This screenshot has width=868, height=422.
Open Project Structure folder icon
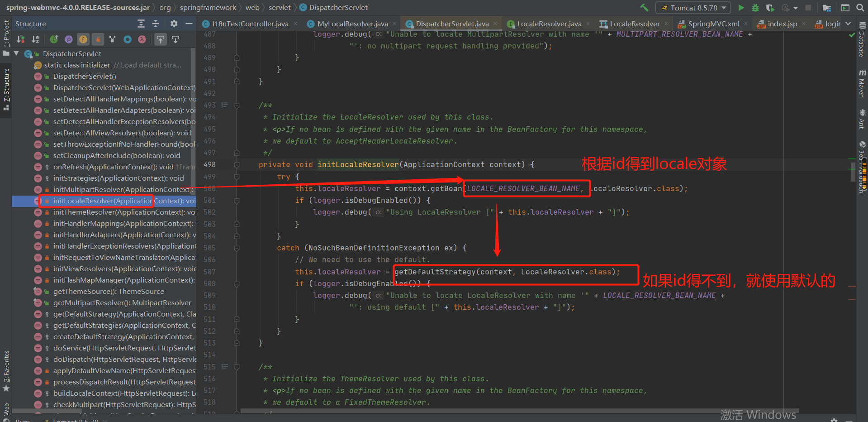click(x=827, y=8)
